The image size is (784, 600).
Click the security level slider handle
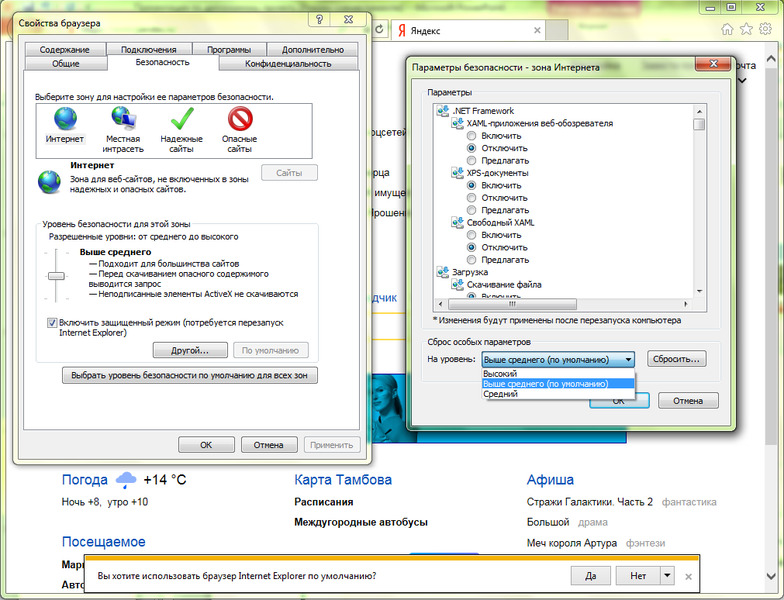click(x=56, y=276)
